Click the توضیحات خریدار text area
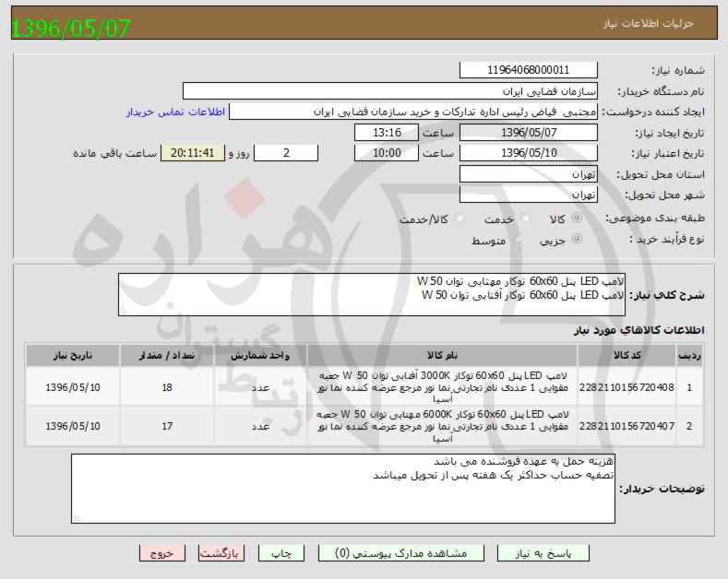728x579 pixels. [343, 488]
